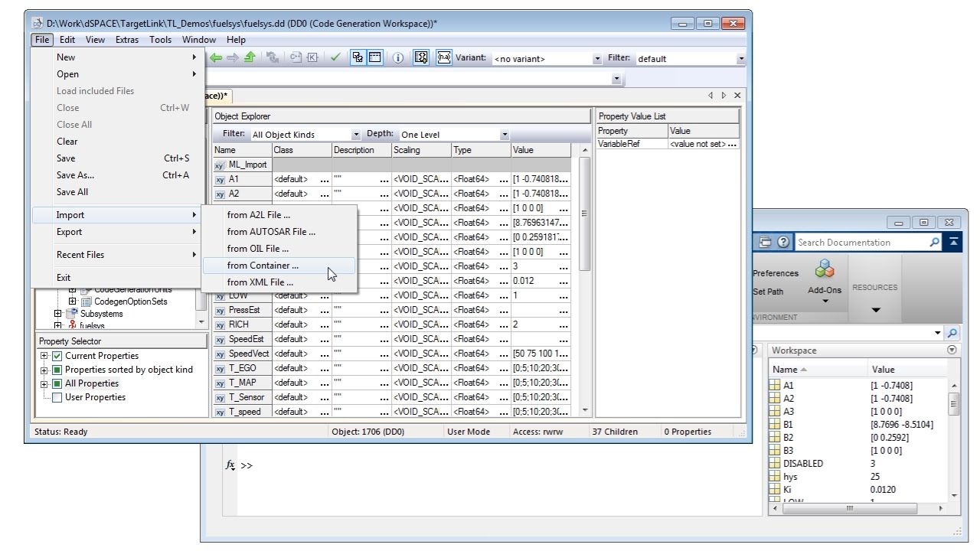Toggle the Current Properties checkbox

coord(57,356)
